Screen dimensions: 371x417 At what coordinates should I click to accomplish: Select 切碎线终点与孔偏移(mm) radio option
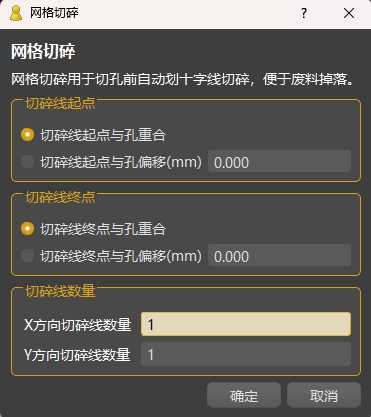(x=111, y=256)
